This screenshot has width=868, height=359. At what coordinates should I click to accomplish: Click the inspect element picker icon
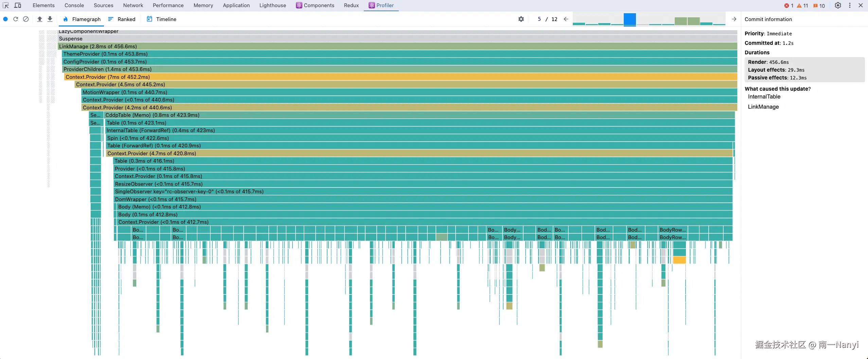point(6,5)
